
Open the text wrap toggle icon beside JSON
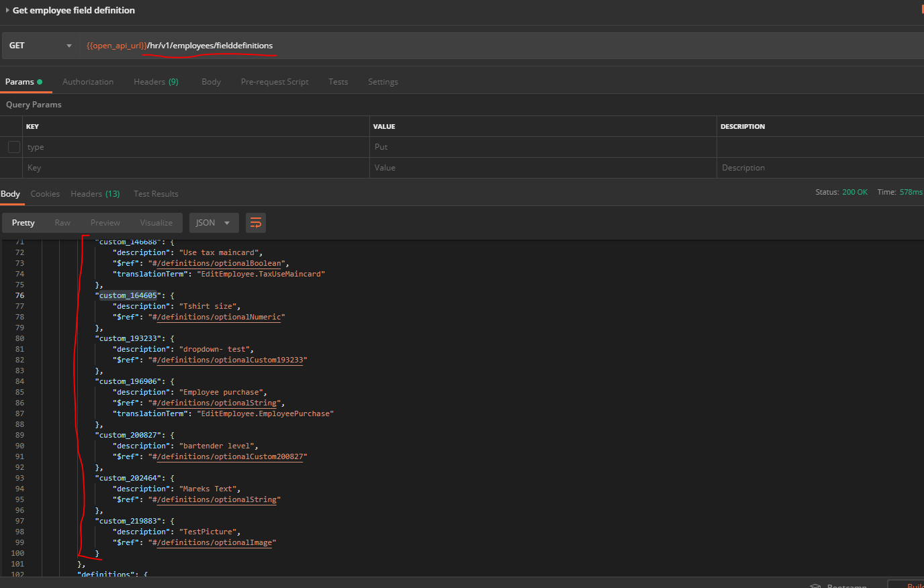(255, 222)
